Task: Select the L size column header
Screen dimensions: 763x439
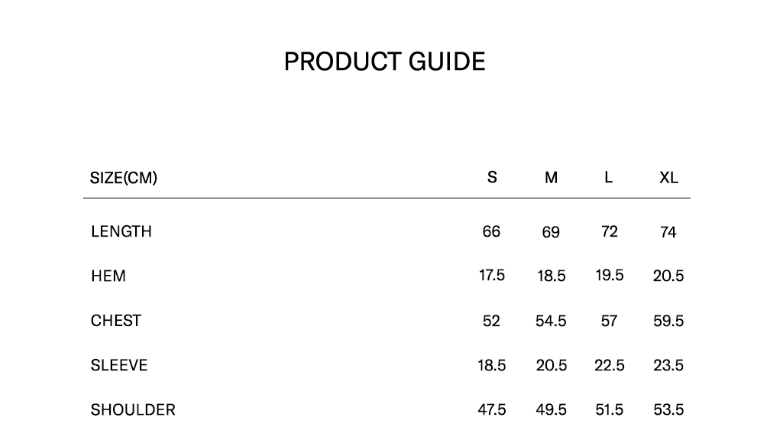Action: tap(609, 178)
